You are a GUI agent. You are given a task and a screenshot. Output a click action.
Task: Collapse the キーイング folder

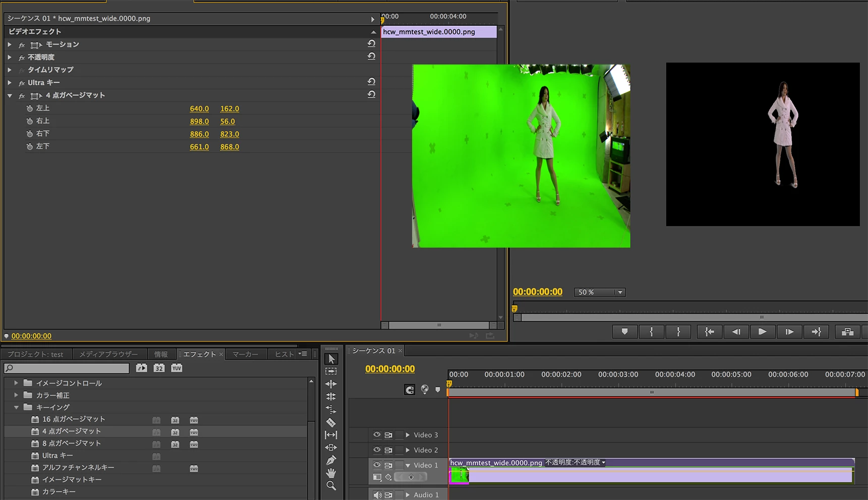16,407
